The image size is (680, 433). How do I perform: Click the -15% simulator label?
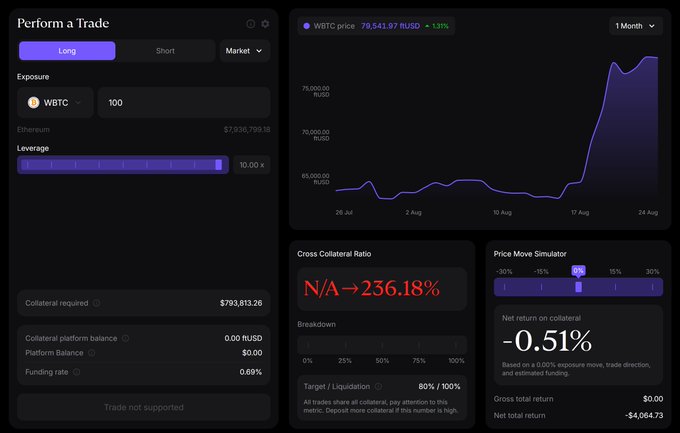(x=541, y=272)
